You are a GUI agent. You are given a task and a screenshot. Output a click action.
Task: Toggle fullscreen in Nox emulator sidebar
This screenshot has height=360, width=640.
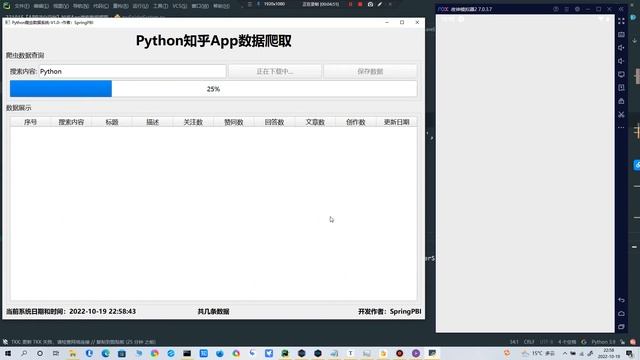[621, 21]
